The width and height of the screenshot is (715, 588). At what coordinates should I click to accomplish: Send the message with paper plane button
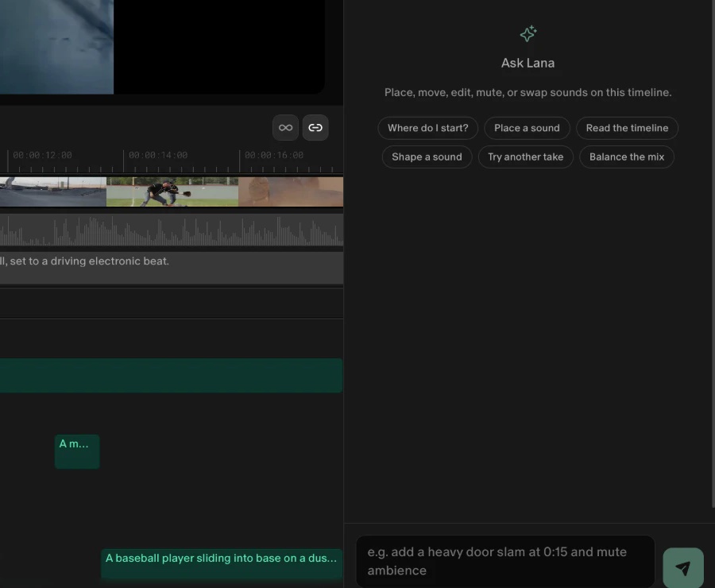pos(682,568)
